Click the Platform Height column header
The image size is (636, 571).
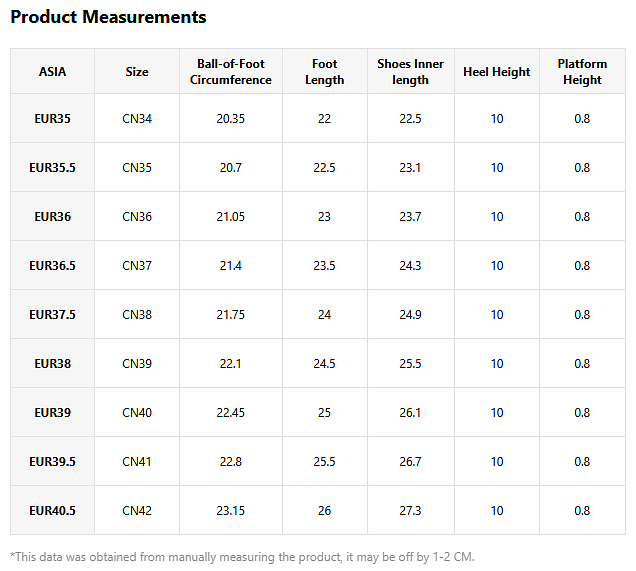582,72
